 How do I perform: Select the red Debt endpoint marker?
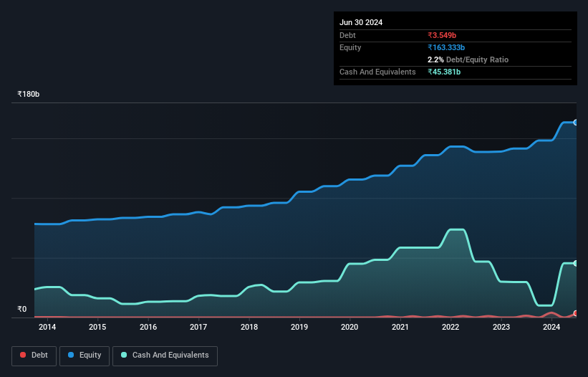tap(576, 313)
